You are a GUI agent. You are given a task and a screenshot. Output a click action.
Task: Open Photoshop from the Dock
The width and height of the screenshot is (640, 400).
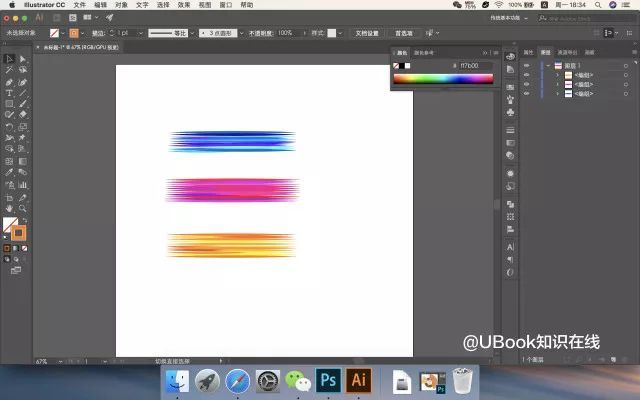pos(328,380)
